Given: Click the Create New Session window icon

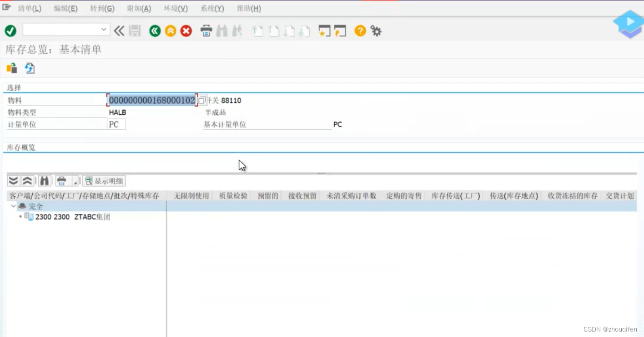Looking at the screenshot, I should 324,31.
